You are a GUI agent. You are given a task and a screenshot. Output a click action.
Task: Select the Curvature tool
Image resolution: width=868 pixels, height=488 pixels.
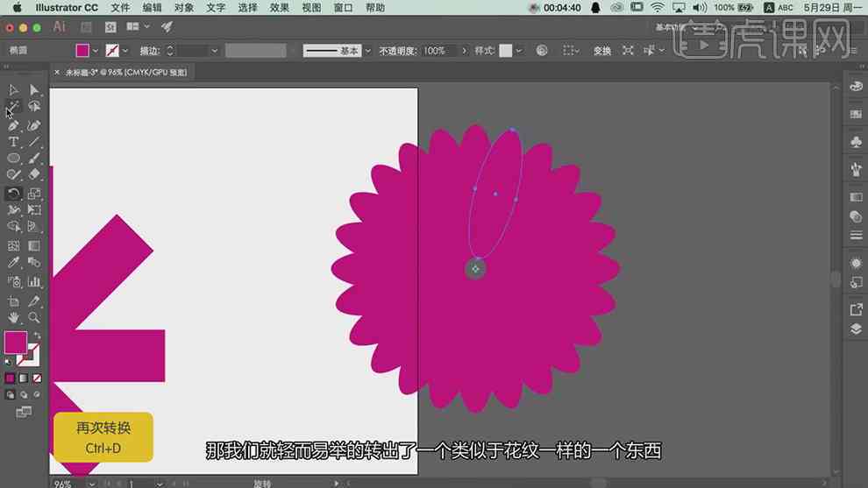click(34, 125)
